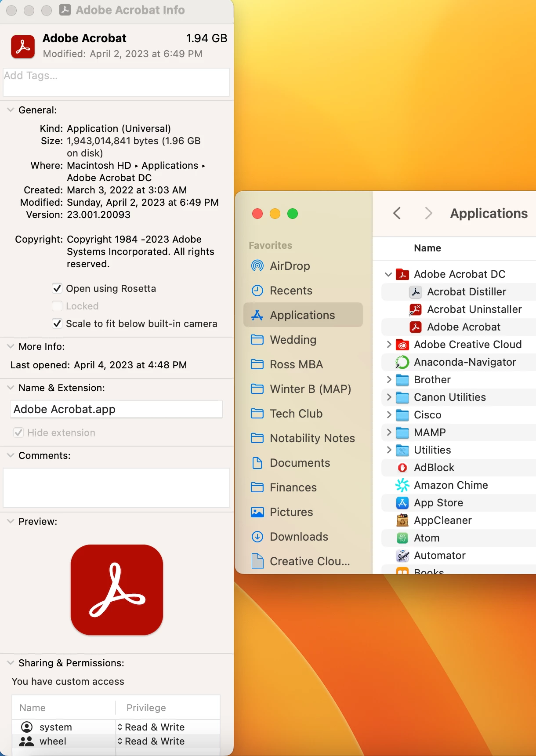Screen dimensions: 536x756
Task: Click the Wedding folder icon in the sidebar
Action: pos(257,340)
